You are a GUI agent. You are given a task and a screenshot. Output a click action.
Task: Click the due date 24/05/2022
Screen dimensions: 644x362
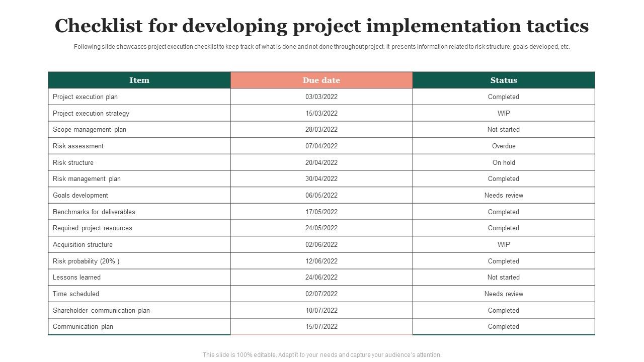[x=321, y=228]
